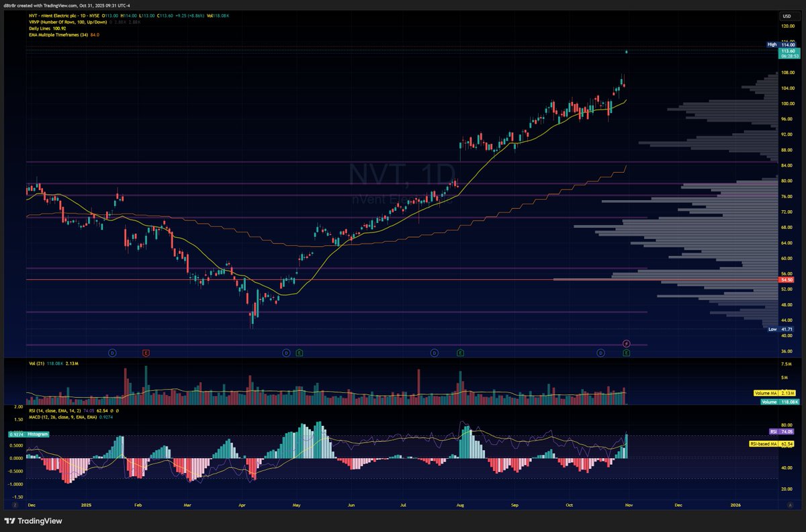Image resolution: width=806 pixels, height=532 pixels.
Task: Click the lightning bolt event icon
Action: [627, 343]
